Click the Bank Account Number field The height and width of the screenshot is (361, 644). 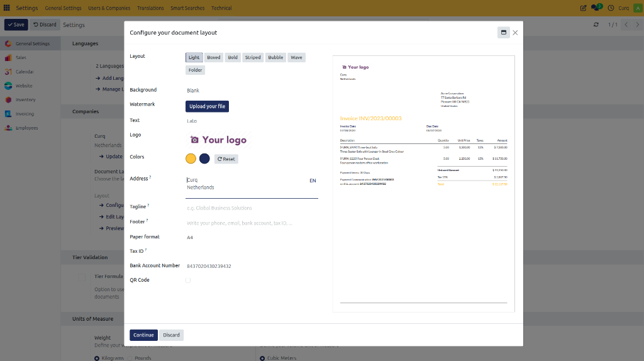tap(252, 266)
